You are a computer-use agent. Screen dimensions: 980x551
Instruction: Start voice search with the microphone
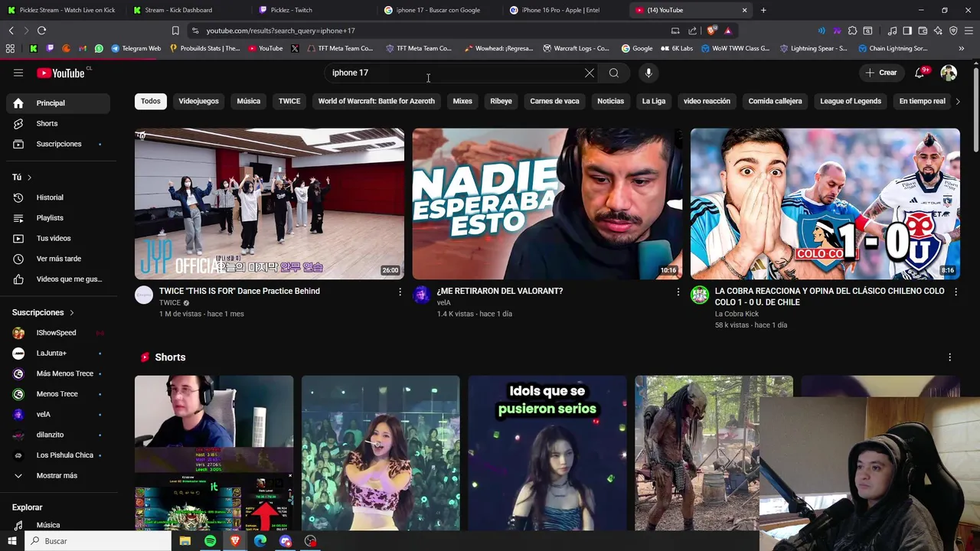pos(648,73)
